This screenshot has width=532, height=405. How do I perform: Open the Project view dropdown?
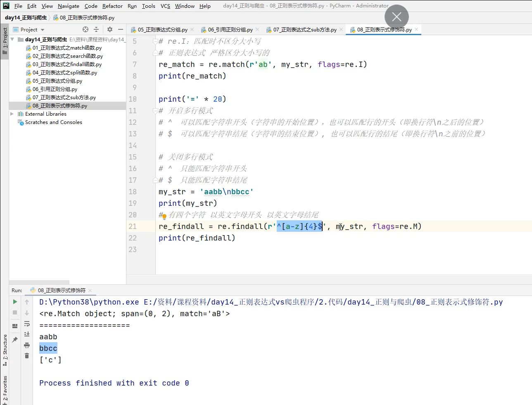(x=29, y=29)
